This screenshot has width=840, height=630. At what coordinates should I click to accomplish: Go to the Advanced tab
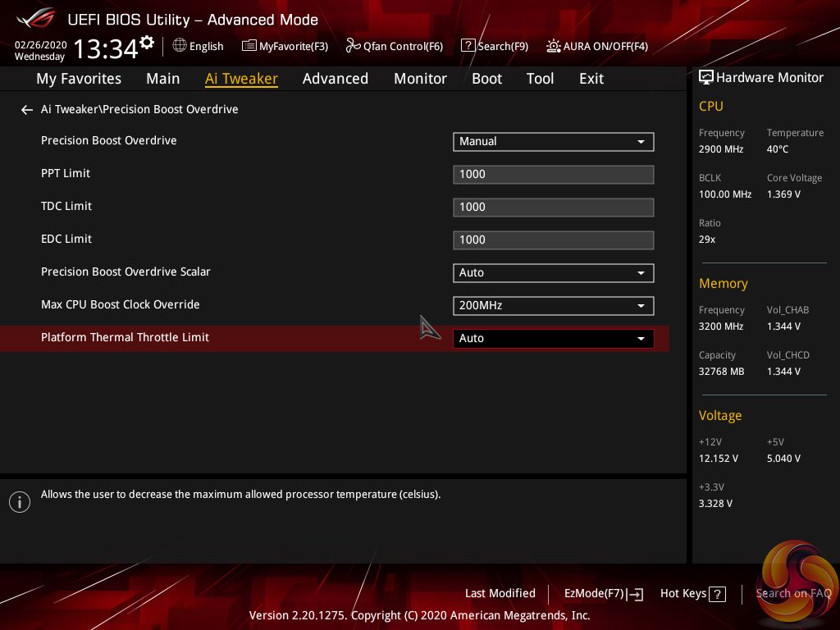(x=335, y=79)
